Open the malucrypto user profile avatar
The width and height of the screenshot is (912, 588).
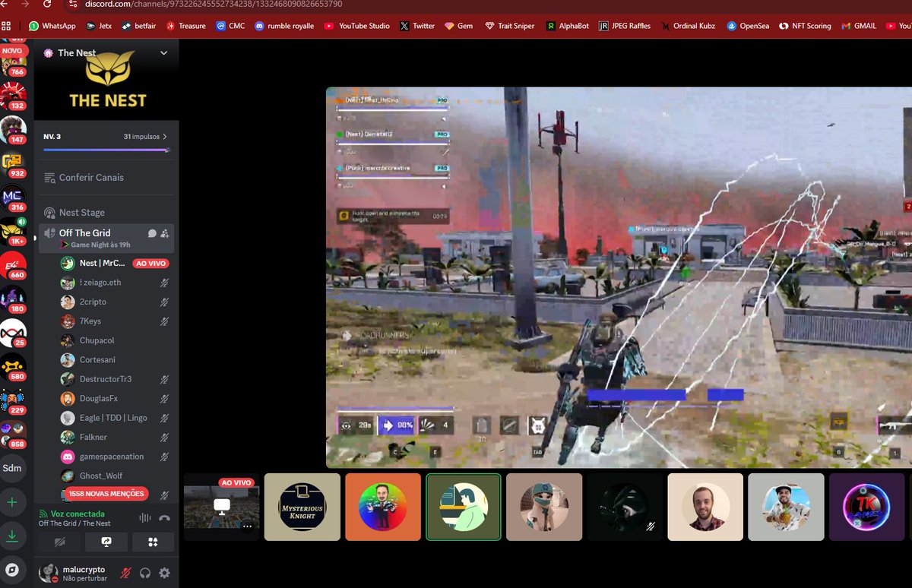pyautogui.click(x=49, y=573)
